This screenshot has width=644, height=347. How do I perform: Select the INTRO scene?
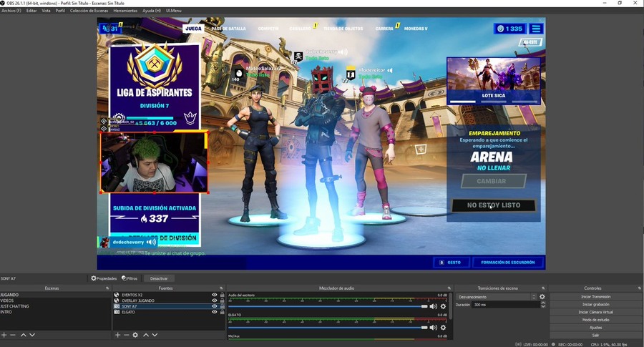point(55,312)
